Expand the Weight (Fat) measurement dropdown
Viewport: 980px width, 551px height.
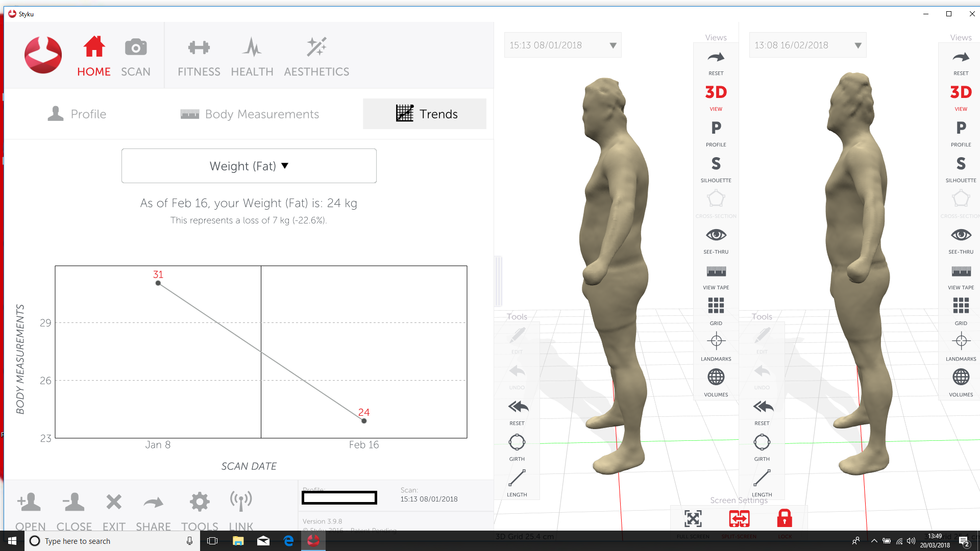(x=249, y=166)
